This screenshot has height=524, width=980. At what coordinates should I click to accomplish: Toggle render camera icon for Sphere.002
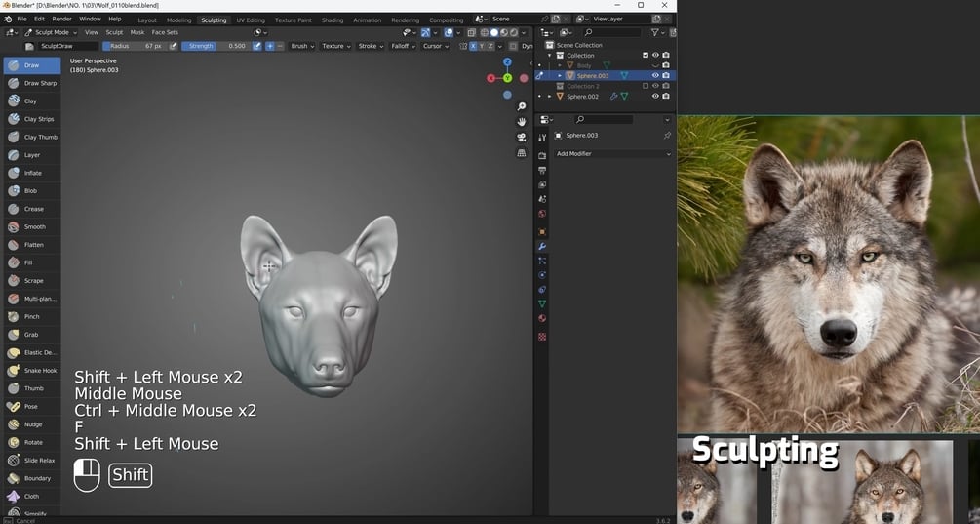click(x=666, y=97)
